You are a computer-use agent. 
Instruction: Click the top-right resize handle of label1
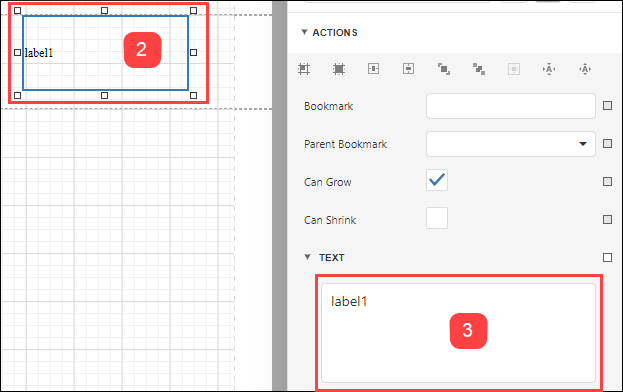coord(193,10)
